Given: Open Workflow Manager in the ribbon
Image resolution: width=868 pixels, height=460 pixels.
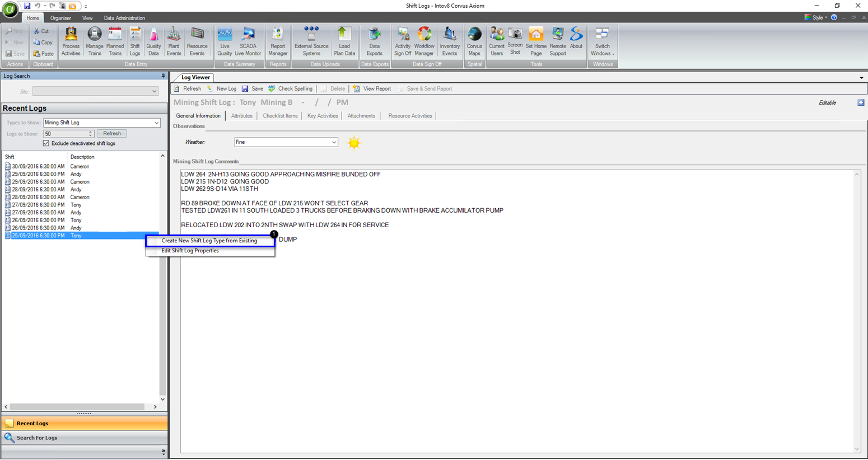Looking at the screenshot, I should [424, 42].
